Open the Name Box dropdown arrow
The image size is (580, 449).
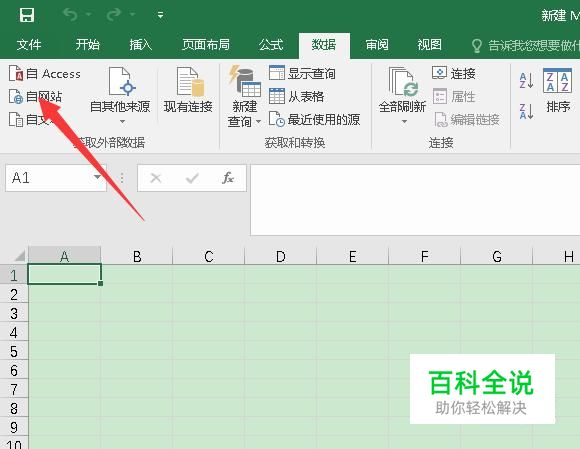point(98,177)
